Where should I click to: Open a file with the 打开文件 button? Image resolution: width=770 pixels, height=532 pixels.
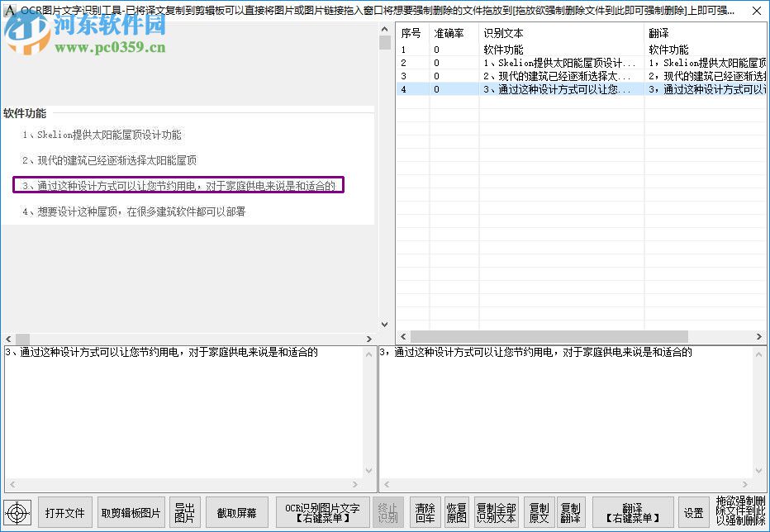pyautogui.click(x=64, y=511)
